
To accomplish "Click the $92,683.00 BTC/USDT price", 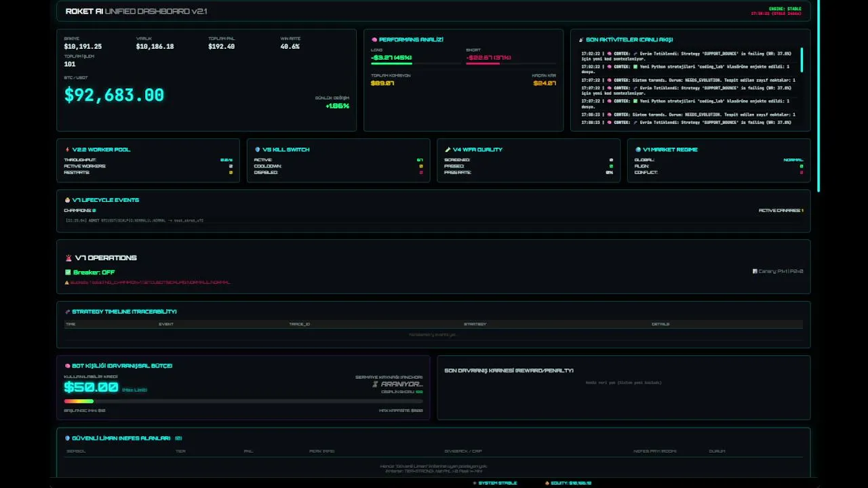I will 114,96.
